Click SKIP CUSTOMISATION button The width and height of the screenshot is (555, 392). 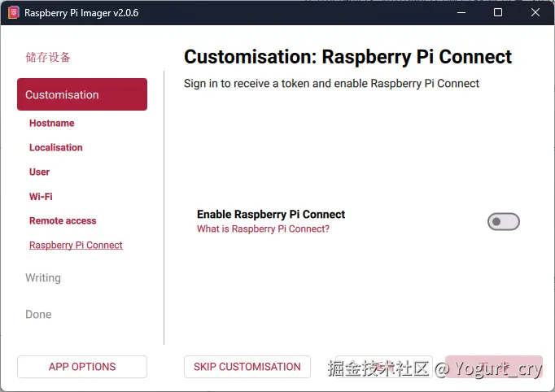247,367
